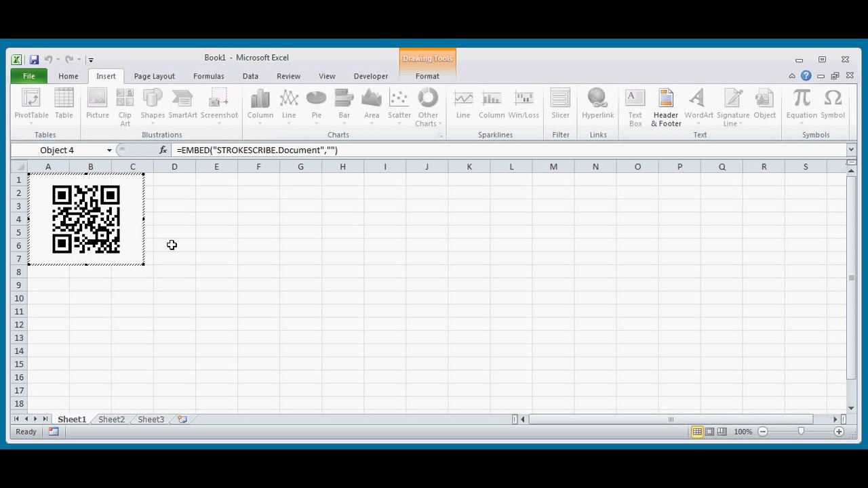Viewport: 868px width, 488px height.
Task: Insert a Scatter chart
Action: coord(399,106)
